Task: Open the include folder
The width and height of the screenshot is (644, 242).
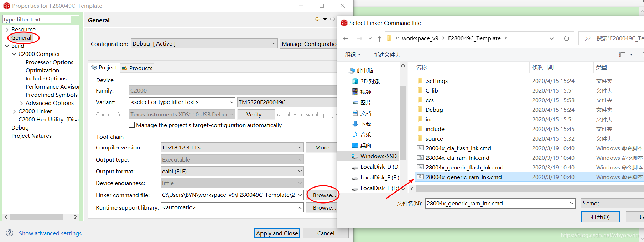Action: (435, 129)
